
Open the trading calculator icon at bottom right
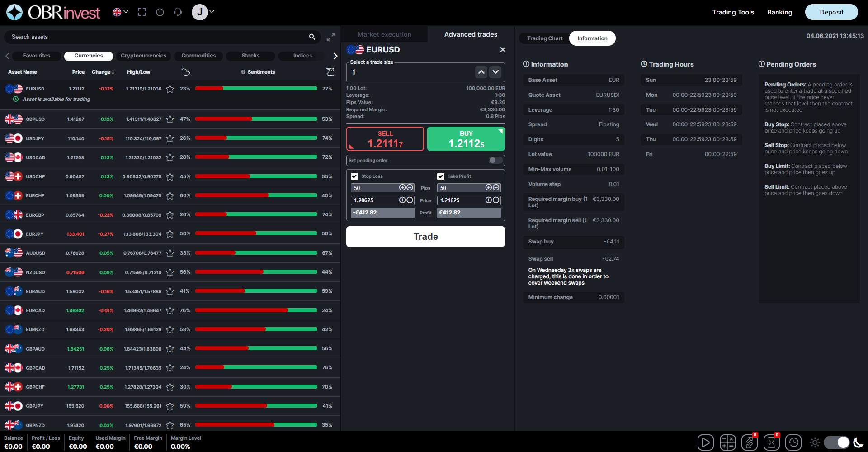pyautogui.click(x=728, y=442)
